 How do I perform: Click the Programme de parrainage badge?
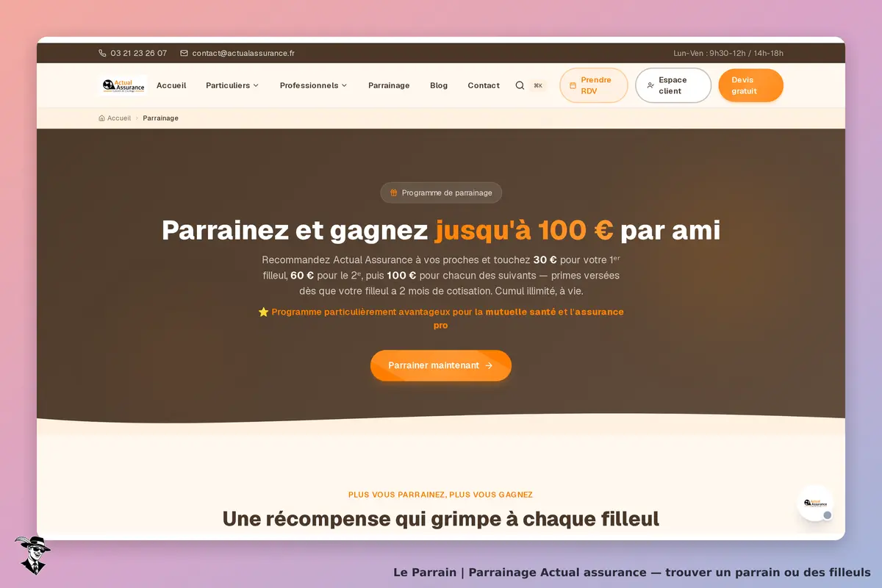441,193
